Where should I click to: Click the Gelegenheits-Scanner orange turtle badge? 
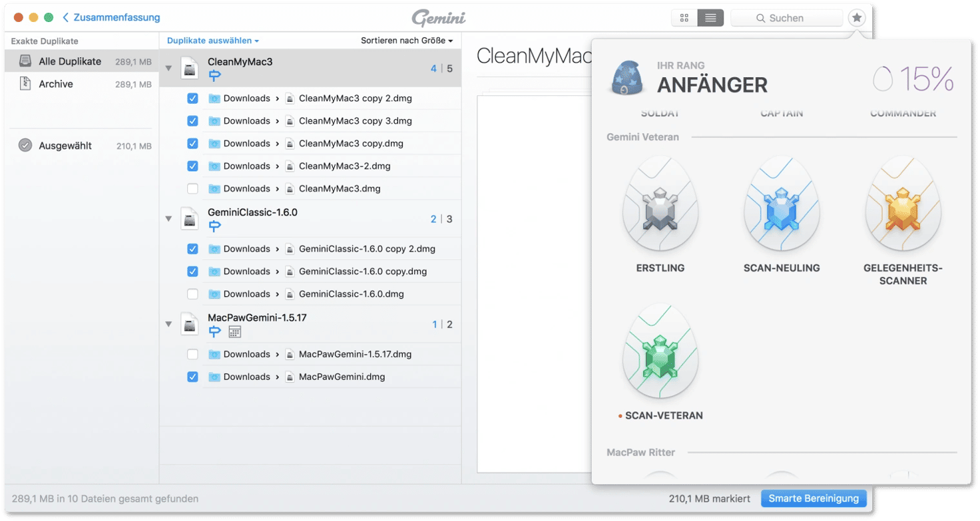(903, 204)
